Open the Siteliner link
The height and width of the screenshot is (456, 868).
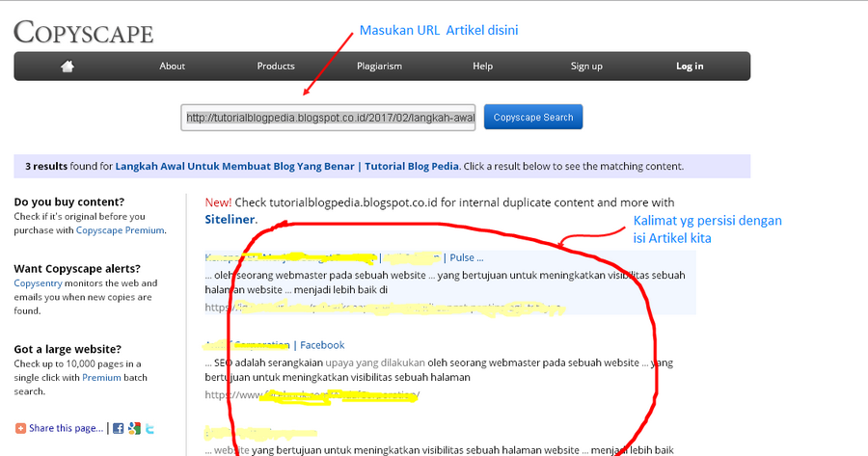click(230, 219)
